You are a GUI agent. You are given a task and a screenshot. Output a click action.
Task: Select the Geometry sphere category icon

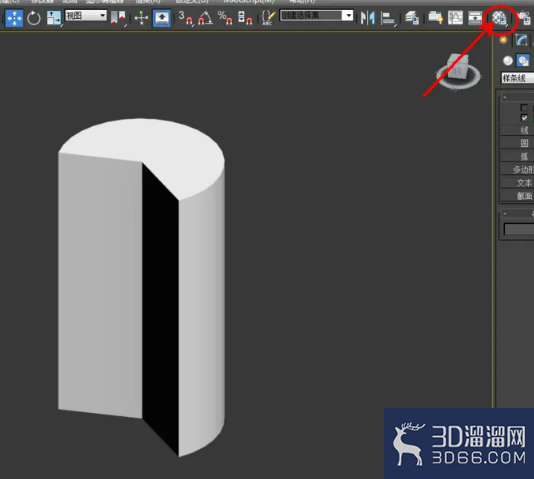(508, 61)
